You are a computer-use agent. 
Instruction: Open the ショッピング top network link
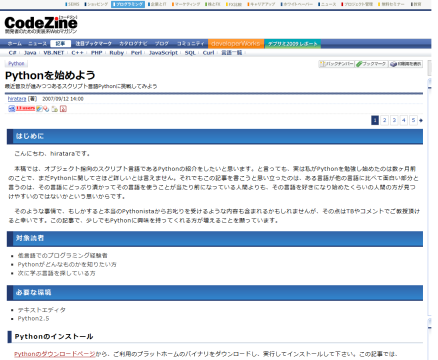[x=96, y=4]
